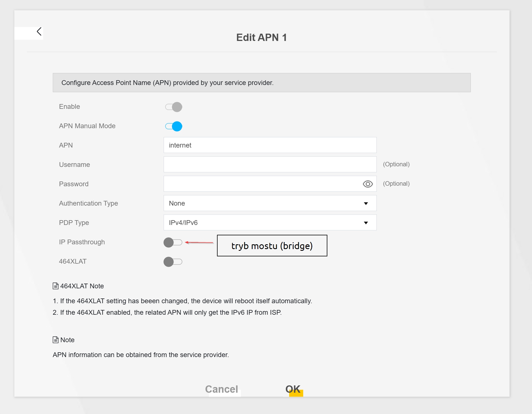Click the "(Optional)" label next to Username

[x=396, y=164]
